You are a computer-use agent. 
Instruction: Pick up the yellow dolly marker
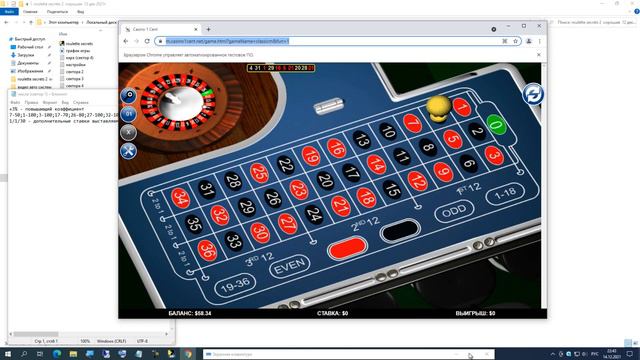point(438,108)
